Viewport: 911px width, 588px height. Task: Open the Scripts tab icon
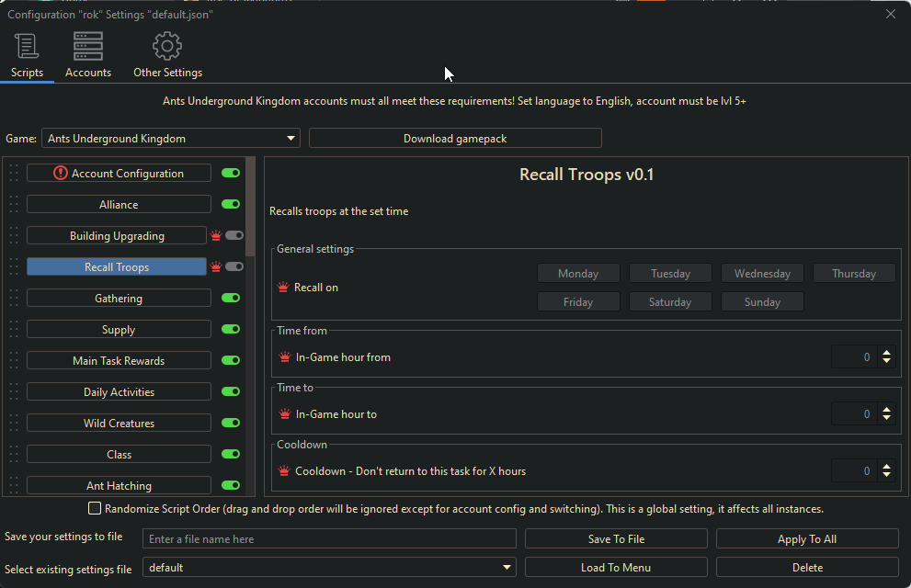tap(27, 46)
